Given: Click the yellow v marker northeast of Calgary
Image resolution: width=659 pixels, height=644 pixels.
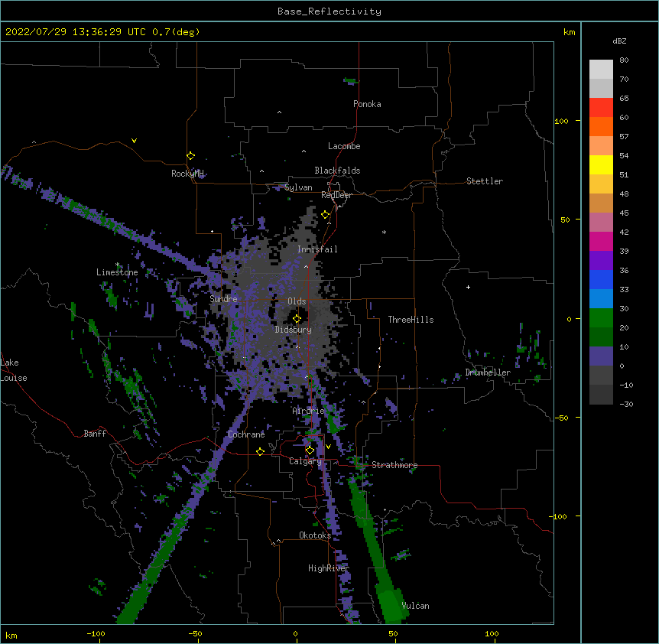Looking at the screenshot, I should 328,447.
